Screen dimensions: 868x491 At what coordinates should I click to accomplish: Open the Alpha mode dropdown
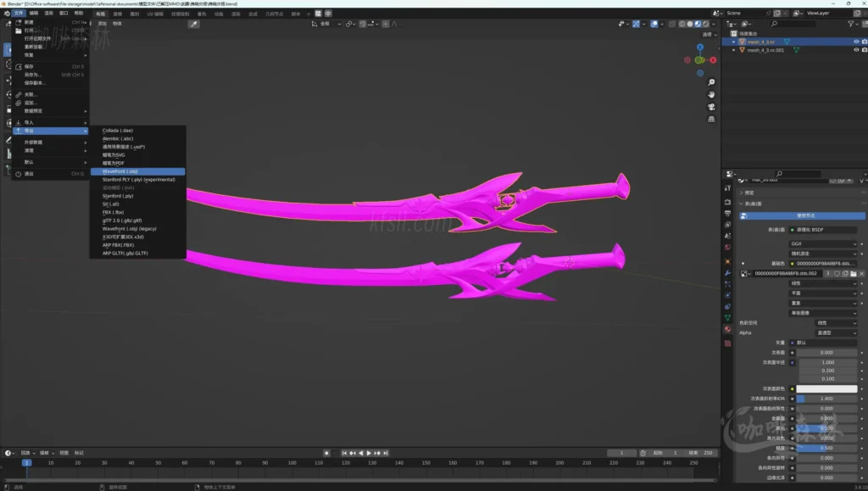(835, 332)
